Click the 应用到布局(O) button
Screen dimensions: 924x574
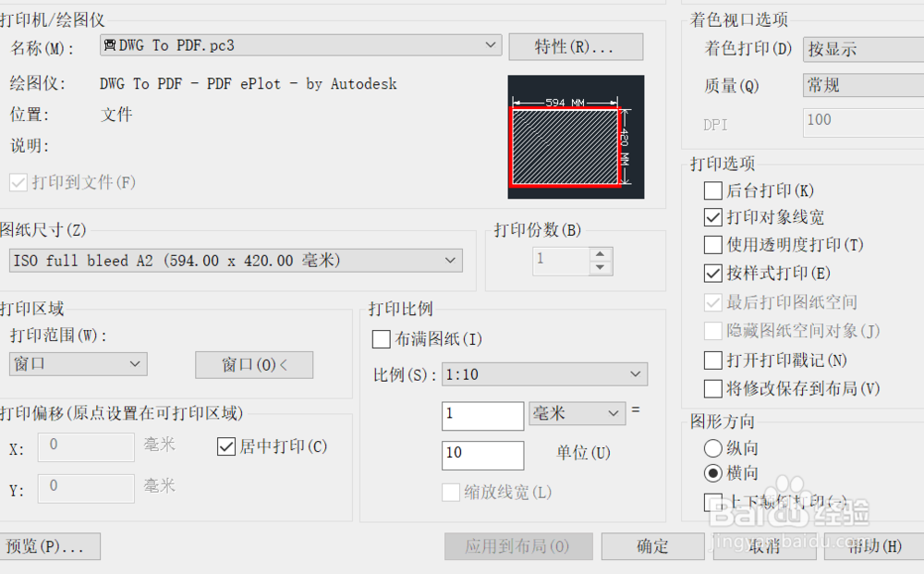tap(518, 546)
